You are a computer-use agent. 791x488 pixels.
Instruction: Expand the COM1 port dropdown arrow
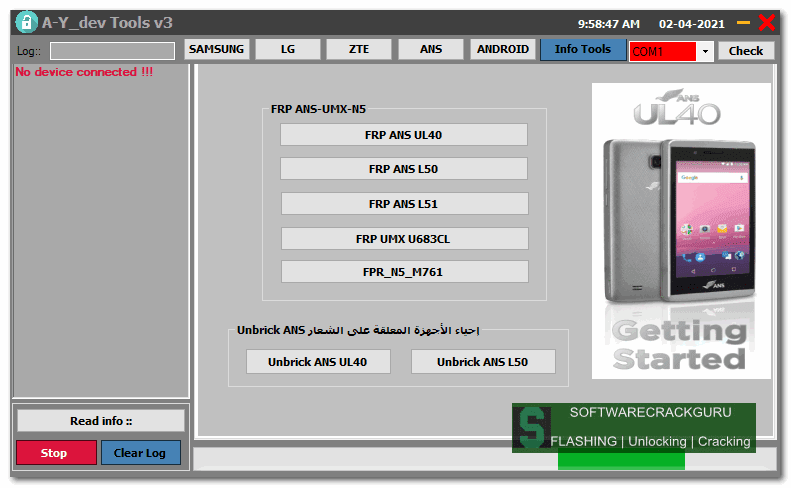(705, 51)
